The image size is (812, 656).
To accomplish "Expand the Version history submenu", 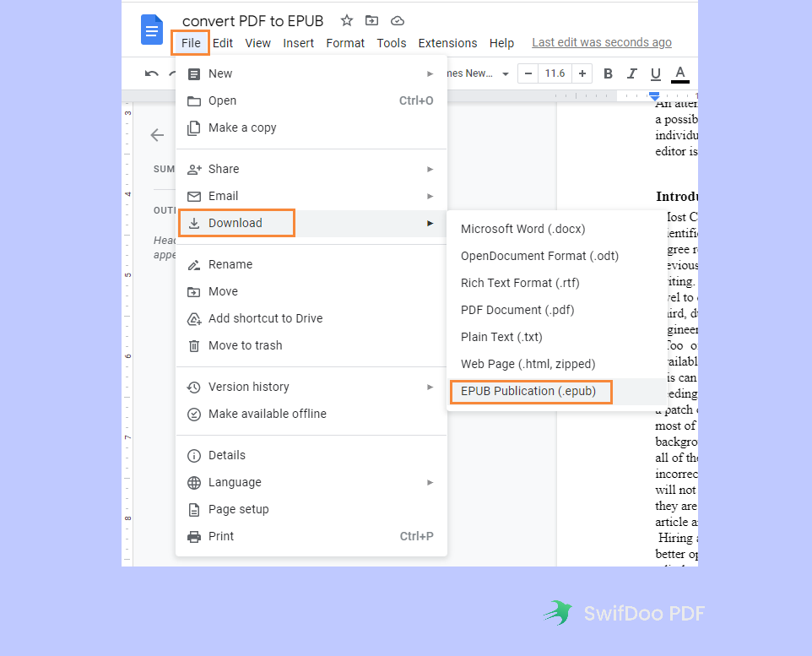I will pos(311,387).
